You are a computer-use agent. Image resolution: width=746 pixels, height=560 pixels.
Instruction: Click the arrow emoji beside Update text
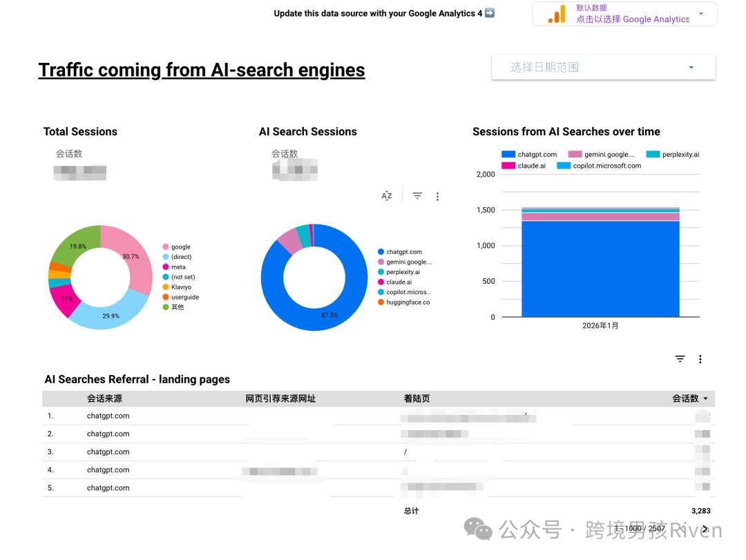pyautogui.click(x=490, y=13)
